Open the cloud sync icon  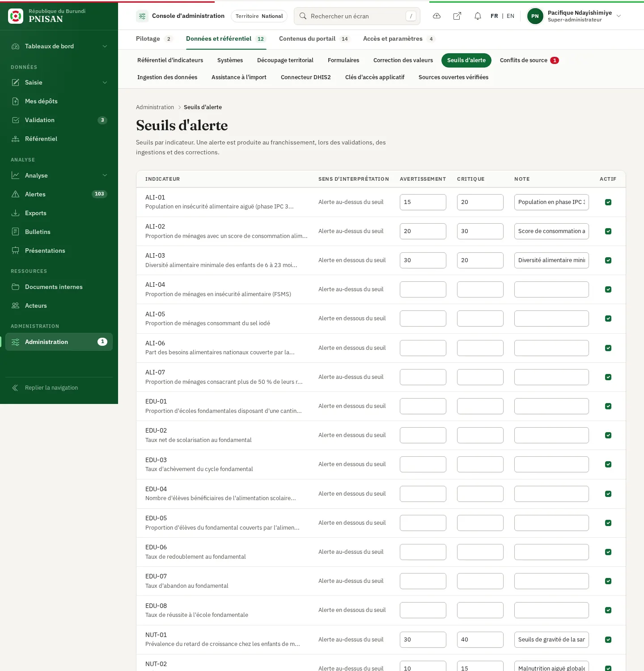click(437, 16)
